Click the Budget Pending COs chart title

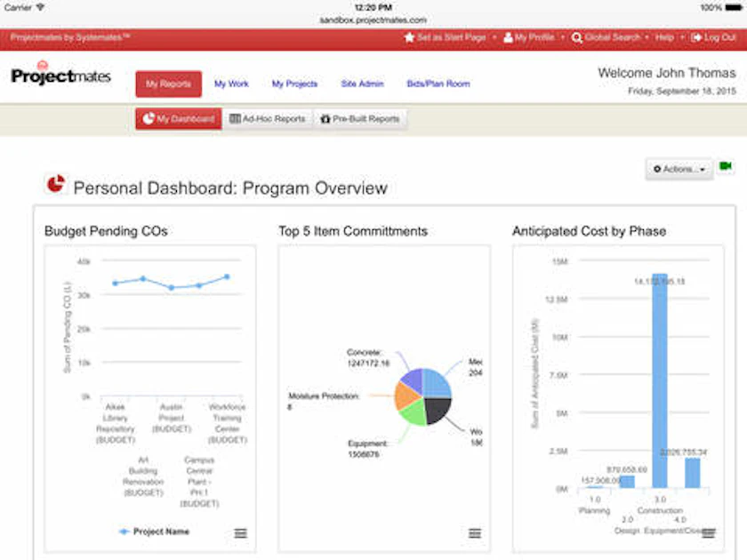pos(106,231)
